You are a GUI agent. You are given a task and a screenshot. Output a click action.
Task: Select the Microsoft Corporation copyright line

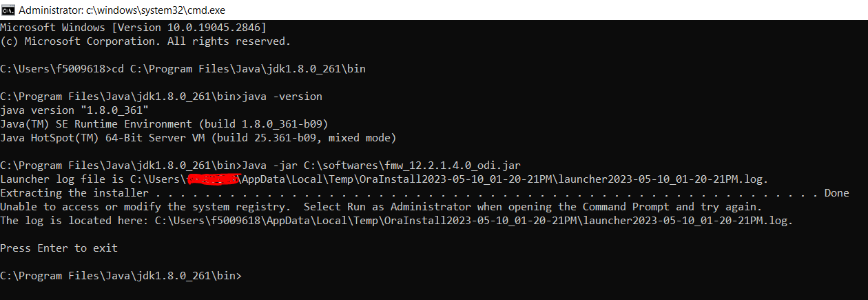[145, 41]
